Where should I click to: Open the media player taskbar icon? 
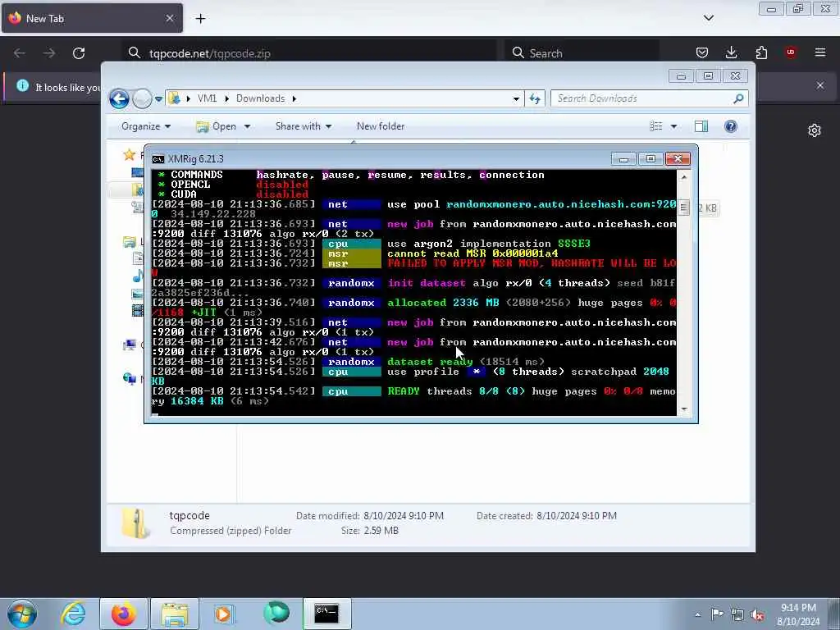pos(223,614)
